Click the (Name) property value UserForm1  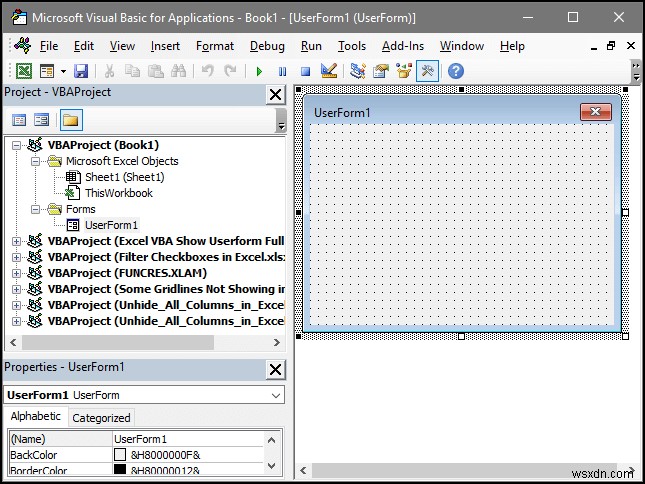(188, 439)
